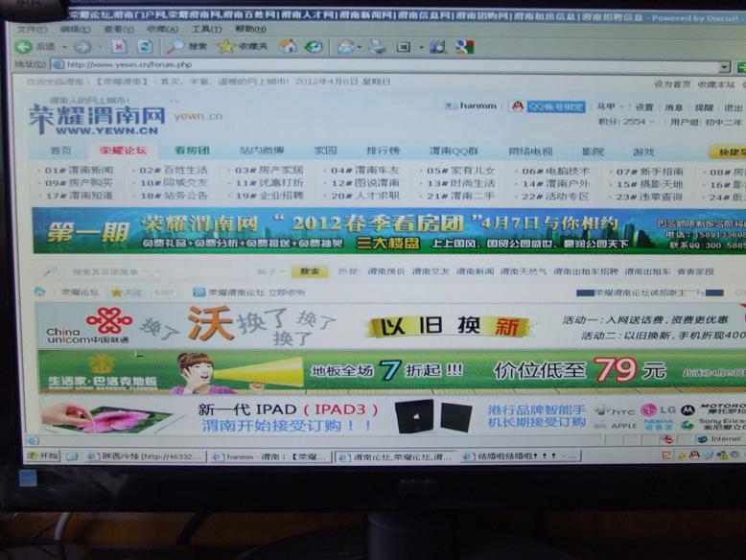
Task: Select the 看房团 navigation tab
Action: [192, 151]
